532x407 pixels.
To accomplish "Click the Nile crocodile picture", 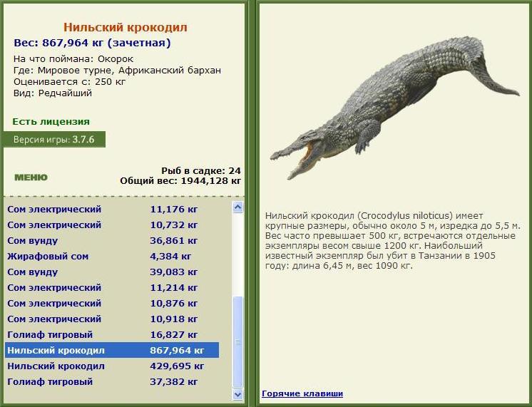I will (395, 108).
